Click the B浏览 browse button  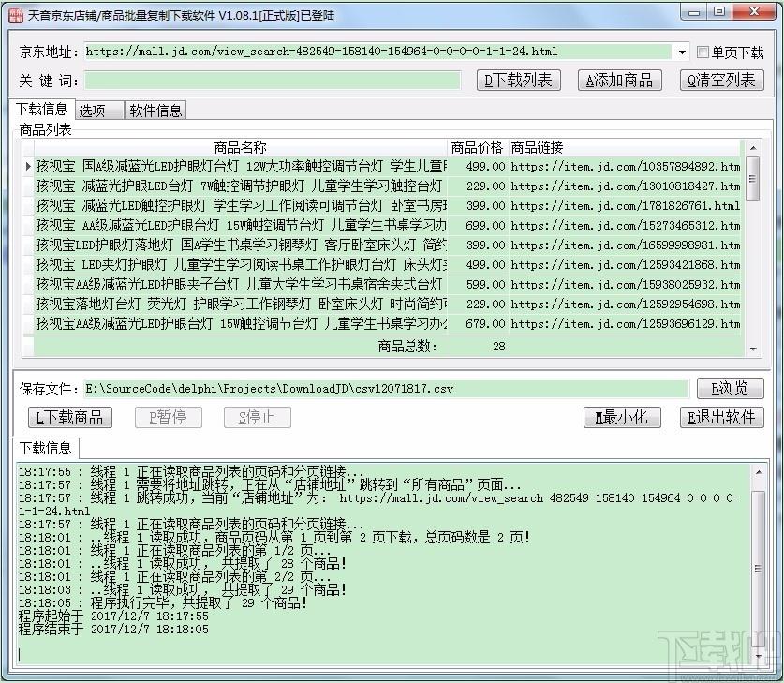(x=730, y=388)
